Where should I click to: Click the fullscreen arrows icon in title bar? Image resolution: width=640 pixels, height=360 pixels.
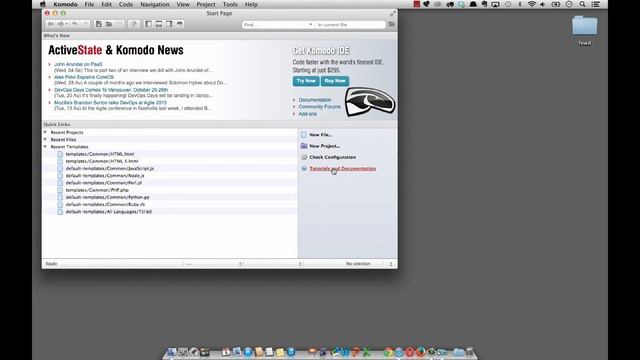point(392,13)
